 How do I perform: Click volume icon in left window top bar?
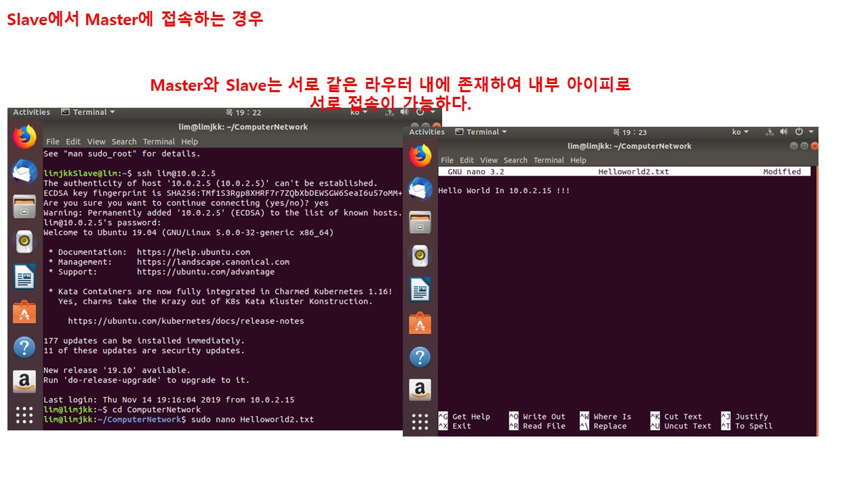pyautogui.click(x=406, y=113)
